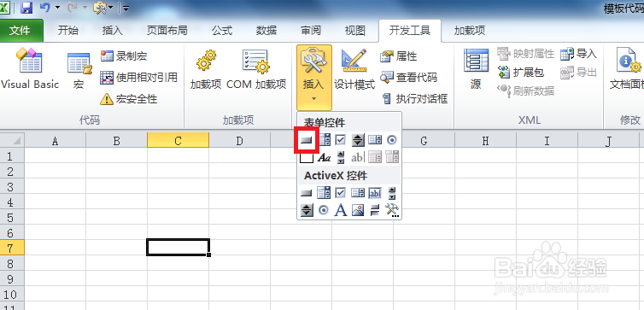
Task: Insert an ActiveX Scroll Bar
Action: coord(392,192)
